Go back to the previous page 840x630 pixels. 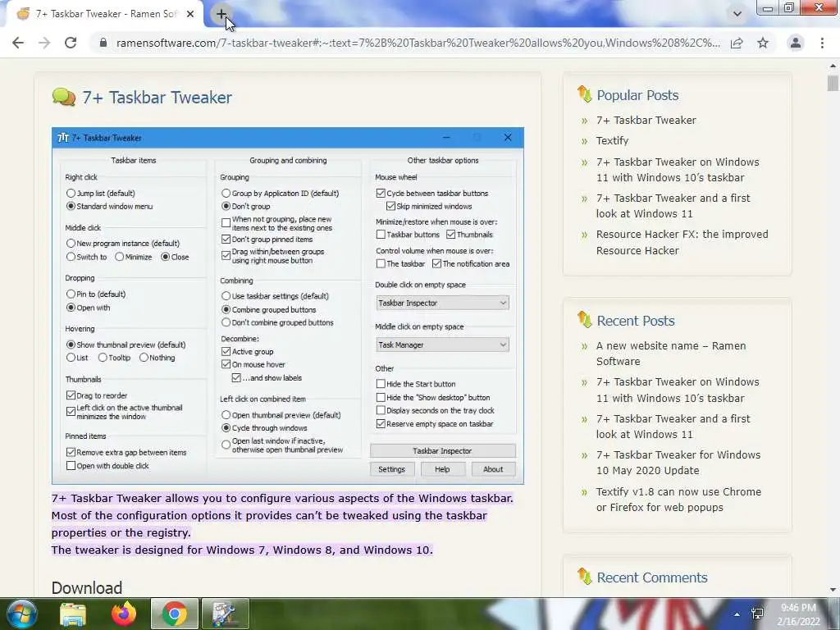point(18,43)
